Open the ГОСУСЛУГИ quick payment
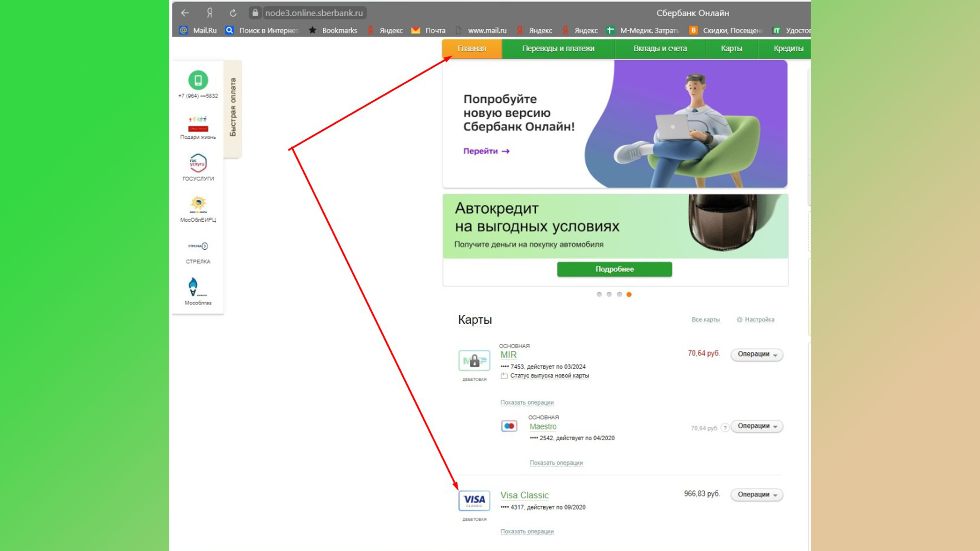The image size is (980, 551). (x=198, y=167)
